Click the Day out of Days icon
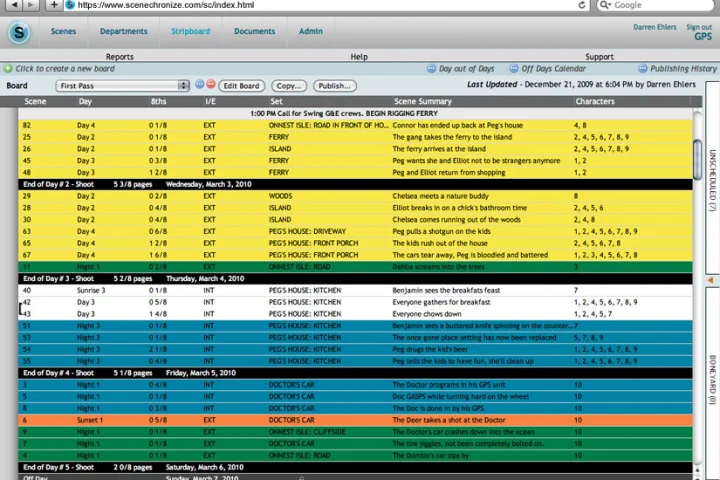The width and height of the screenshot is (720, 480). [431, 68]
